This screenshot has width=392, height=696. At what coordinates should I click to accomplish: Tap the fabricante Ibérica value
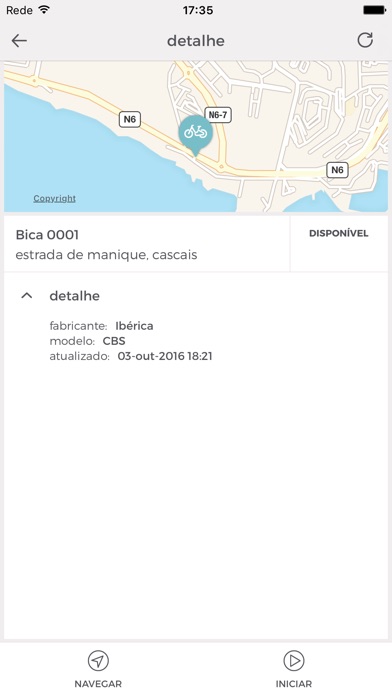click(x=135, y=326)
